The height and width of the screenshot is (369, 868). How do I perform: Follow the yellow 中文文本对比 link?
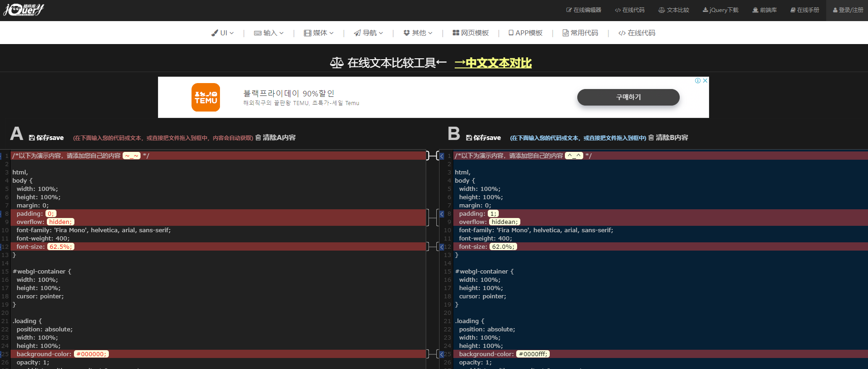point(493,63)
